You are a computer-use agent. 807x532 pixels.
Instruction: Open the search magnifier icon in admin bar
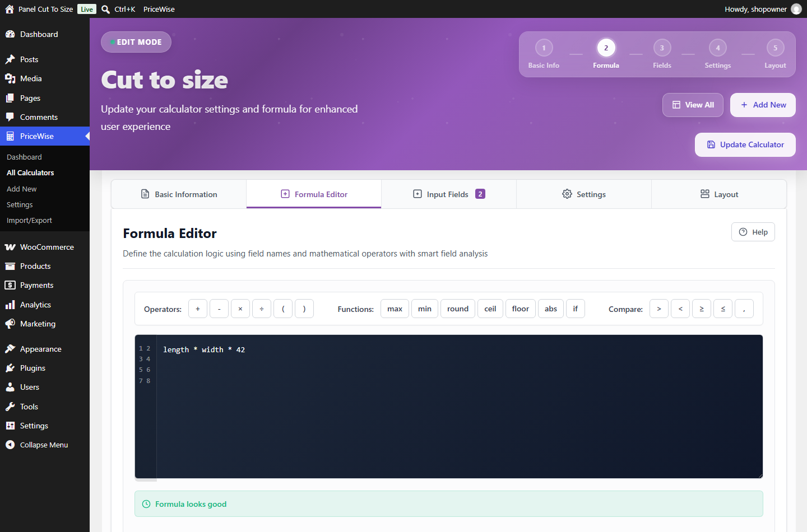(105, 9)
